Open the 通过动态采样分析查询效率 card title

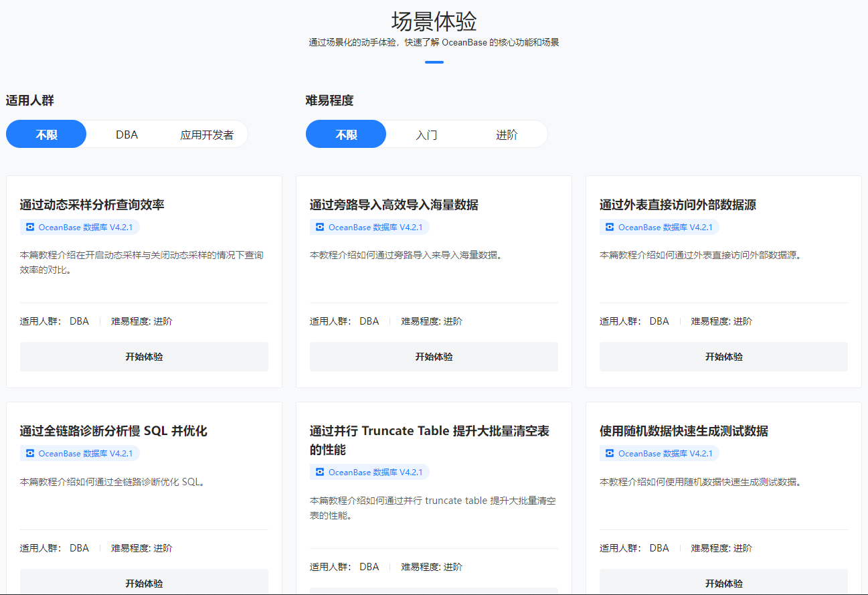pos(92,205)
